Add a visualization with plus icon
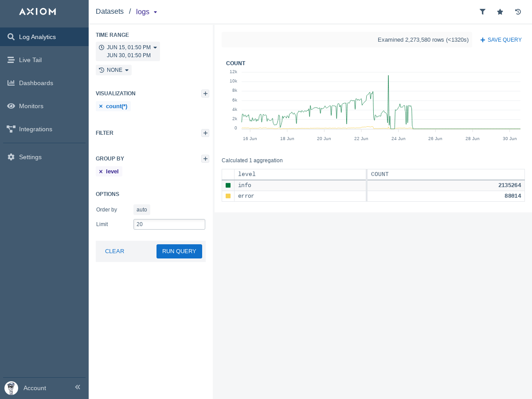Image resolution: width=532 pixels, height=399 pixels. click(205, 94)
